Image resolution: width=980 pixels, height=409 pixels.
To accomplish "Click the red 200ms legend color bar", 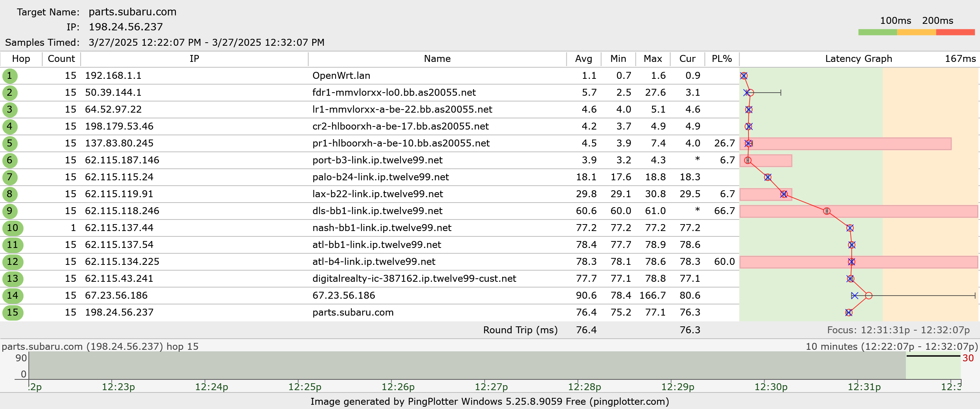I will 955,32.
